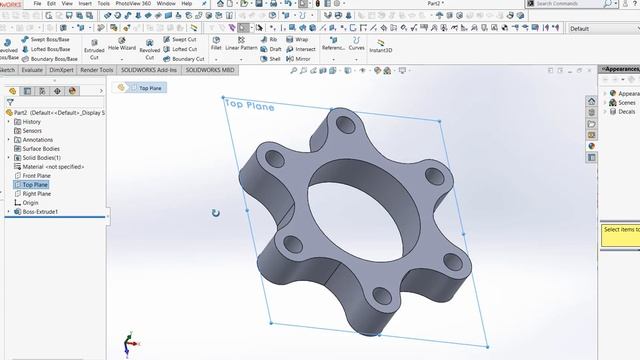The image size is (640, 360).
Task: Open the Hole Wizard tool
Action: pos(122,44)
